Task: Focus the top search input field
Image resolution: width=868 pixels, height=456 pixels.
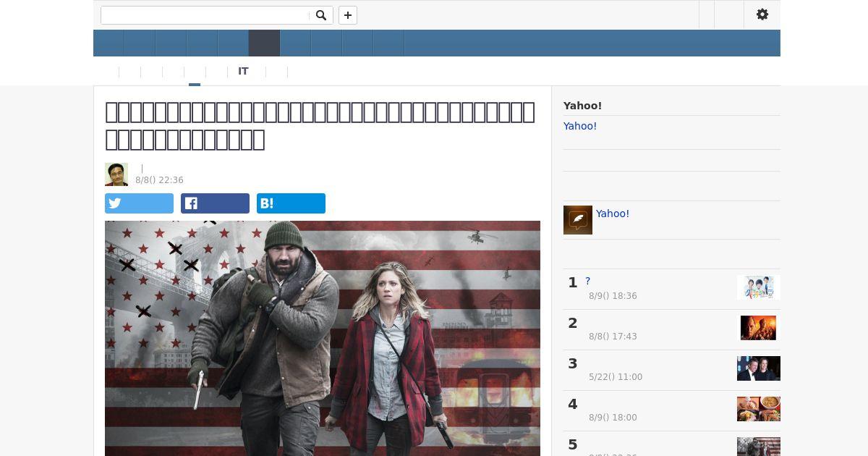Action: [205, 15]
